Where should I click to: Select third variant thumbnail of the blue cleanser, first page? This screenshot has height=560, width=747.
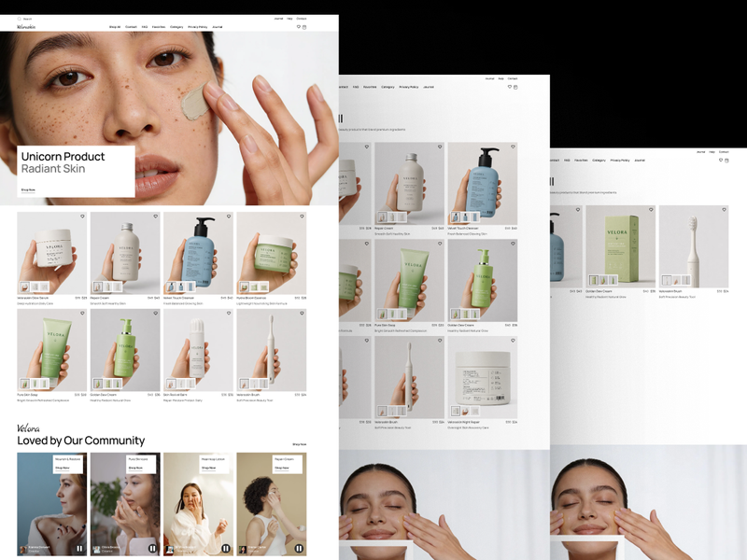tap(190, 287)
